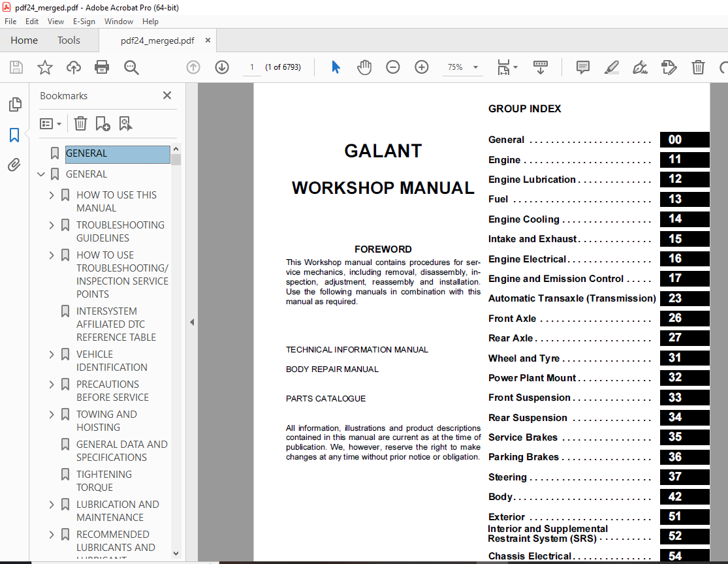The height and width of the screenshot is (564, 728).
Task: Open the Edit menu
Action: point(32,22)
